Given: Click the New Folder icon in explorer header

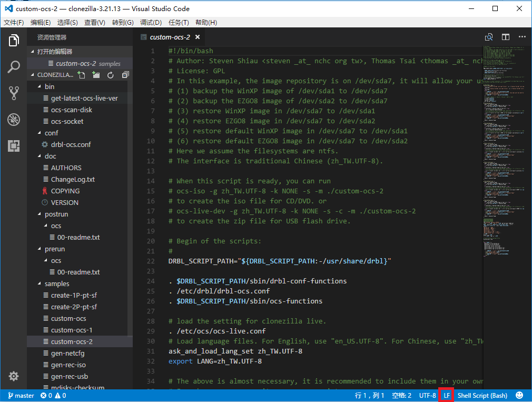Looking at the screenshot, I should (96, 75).
